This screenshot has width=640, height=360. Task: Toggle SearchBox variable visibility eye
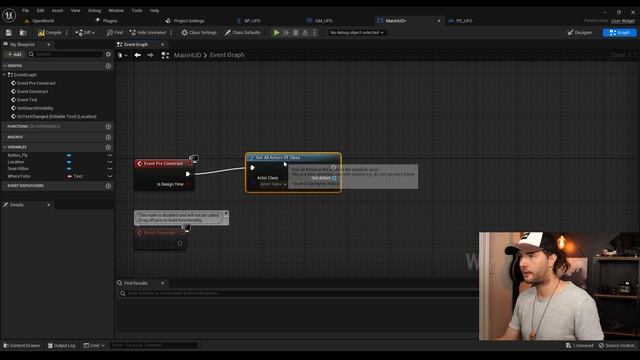(x=109, y=169)
